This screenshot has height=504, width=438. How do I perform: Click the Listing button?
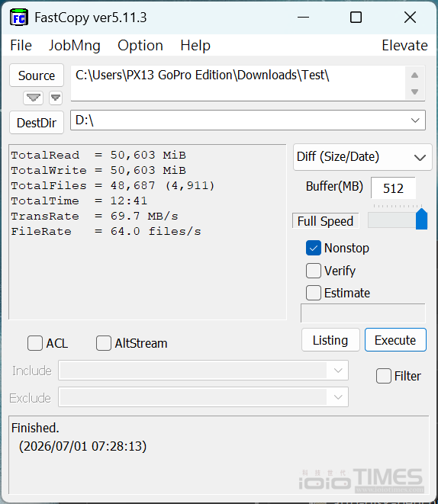[330, 340]
